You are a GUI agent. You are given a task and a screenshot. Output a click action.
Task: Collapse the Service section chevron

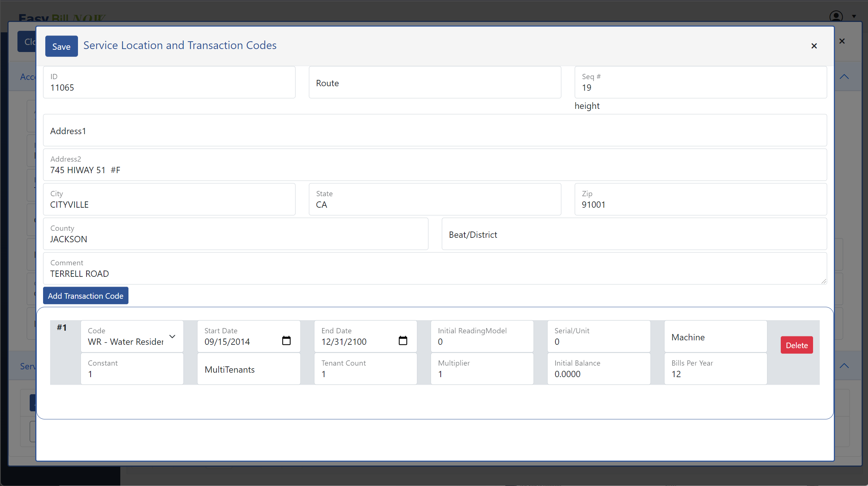point(844,366)
